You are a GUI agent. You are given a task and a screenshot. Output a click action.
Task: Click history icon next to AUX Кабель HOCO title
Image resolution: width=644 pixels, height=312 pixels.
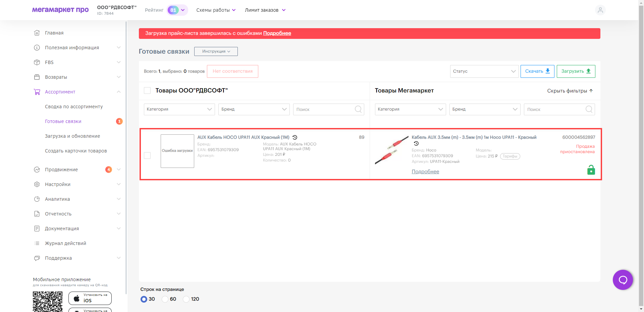pos(295,137)
